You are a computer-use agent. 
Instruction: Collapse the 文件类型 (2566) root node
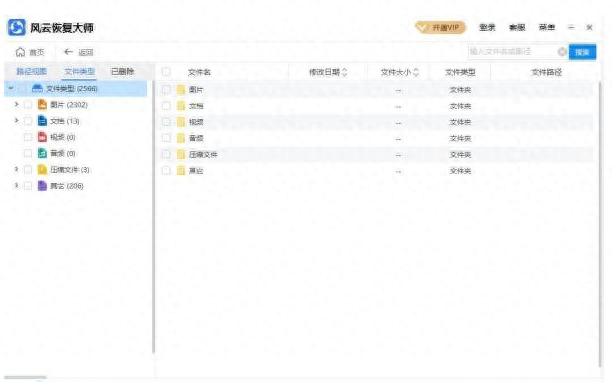pos(11,88)
